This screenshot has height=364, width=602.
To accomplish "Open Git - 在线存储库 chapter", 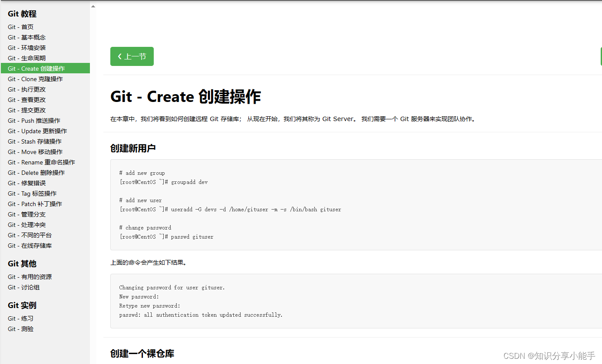I will (x=30, y=246).
